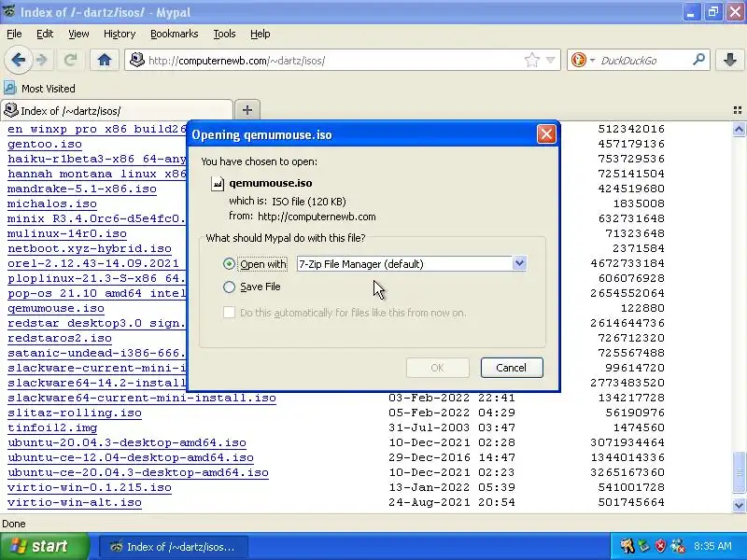Close the Opening qemumouse.iso dialog
The image size is (747, 560).
click(x=546, y=134)
